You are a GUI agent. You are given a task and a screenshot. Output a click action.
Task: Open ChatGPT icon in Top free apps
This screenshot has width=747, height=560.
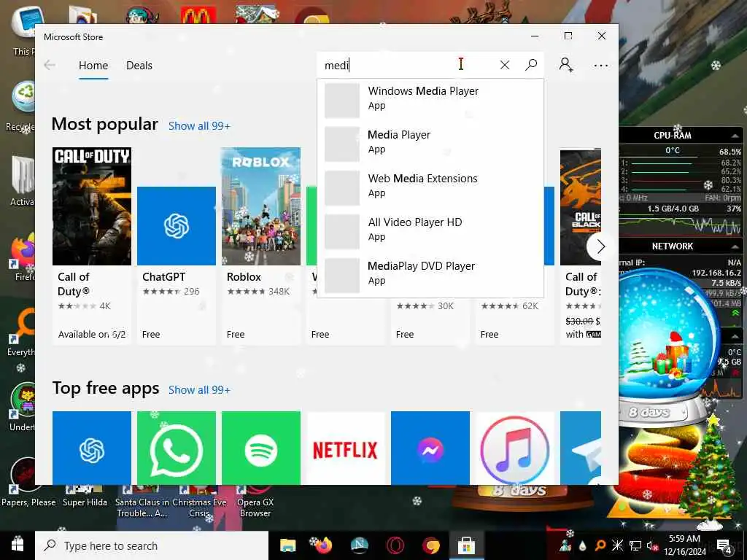tap(92, 448)
